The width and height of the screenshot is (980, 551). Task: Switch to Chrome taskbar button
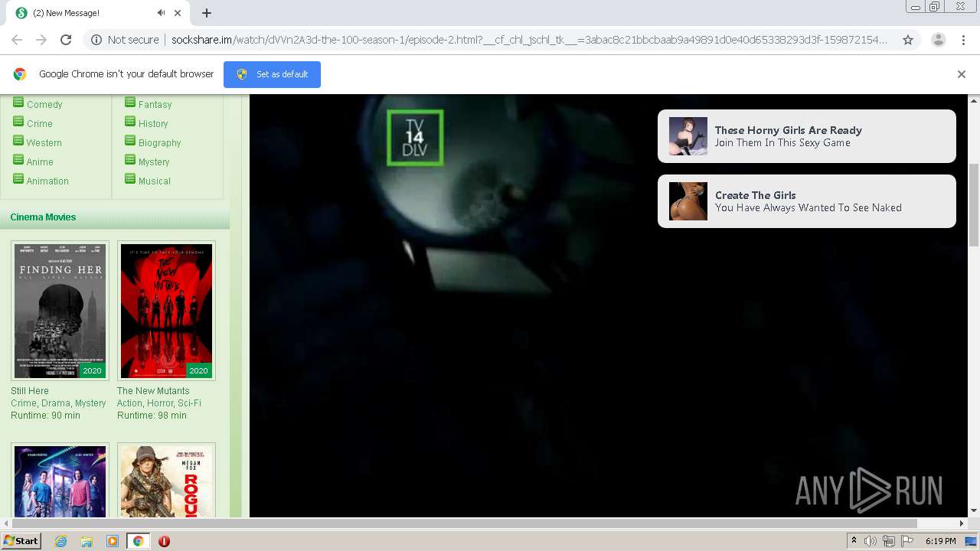tap(139, 541)
